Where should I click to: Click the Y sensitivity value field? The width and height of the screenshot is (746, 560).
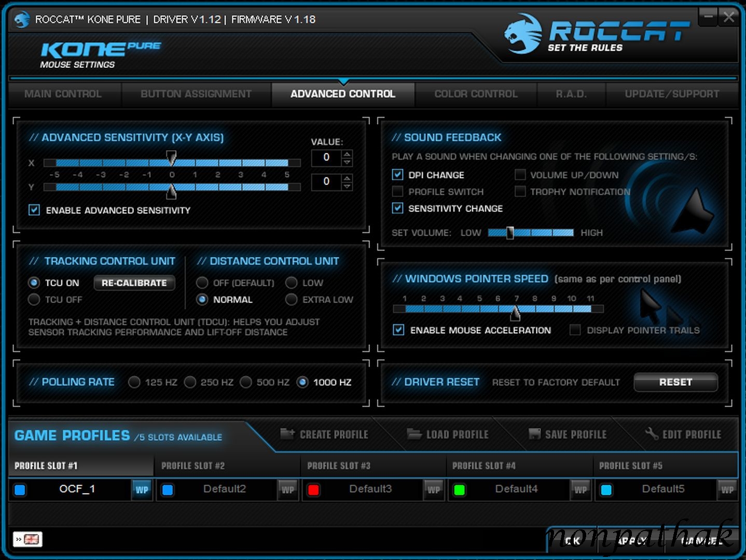pyautogui.click(x=326, y=182)
